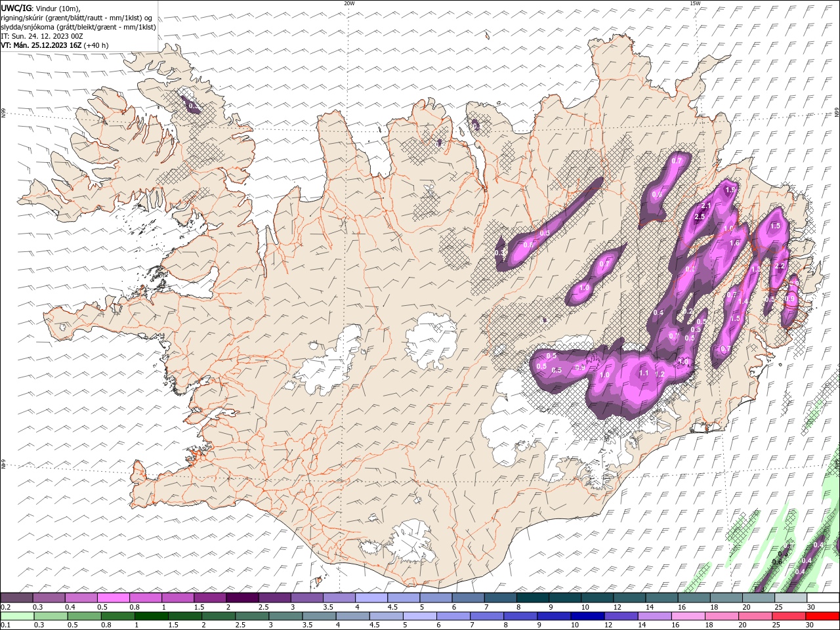Click the "2.2" snowfall value on the map
Viewport: 840px width, 630px height.
pos(780,266)
